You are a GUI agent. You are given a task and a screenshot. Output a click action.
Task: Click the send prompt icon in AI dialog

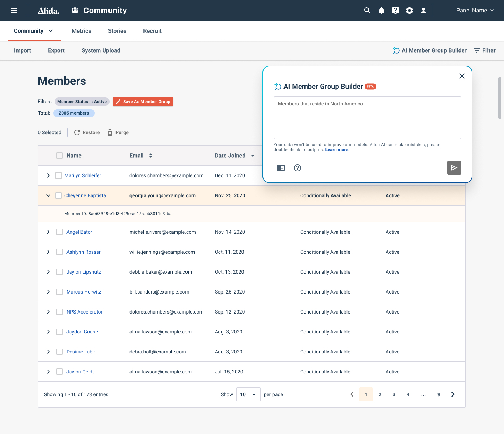click(x=454, y=168)
